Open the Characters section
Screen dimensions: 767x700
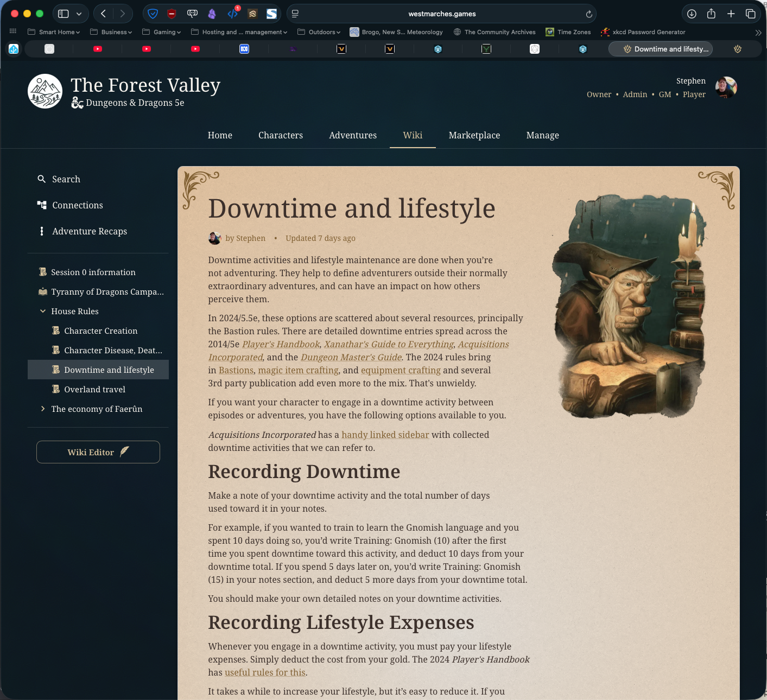point(281,135)
